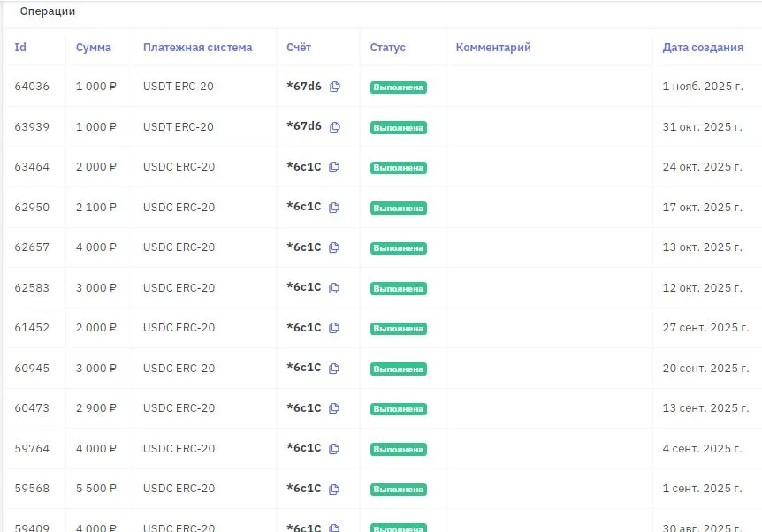Copy account for operation 64036
This screenshot has width=762, height=532.
coord(335,87)
